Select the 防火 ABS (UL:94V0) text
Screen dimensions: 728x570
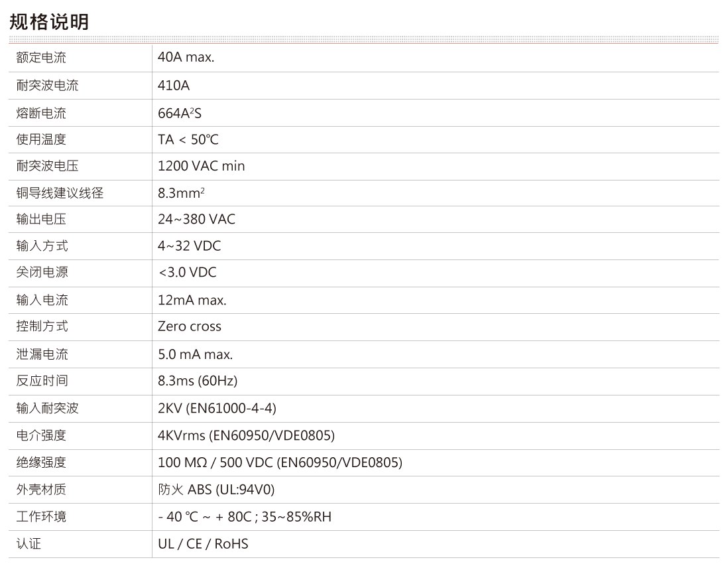pos(215,490)
